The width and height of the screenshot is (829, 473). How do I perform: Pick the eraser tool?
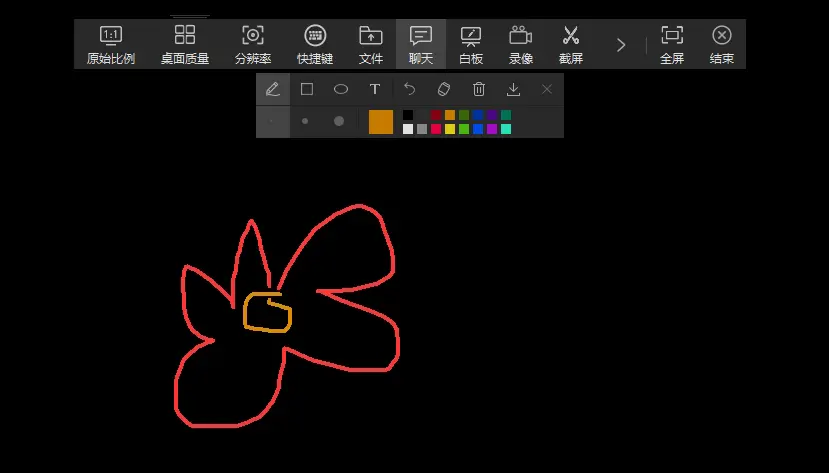444,89
